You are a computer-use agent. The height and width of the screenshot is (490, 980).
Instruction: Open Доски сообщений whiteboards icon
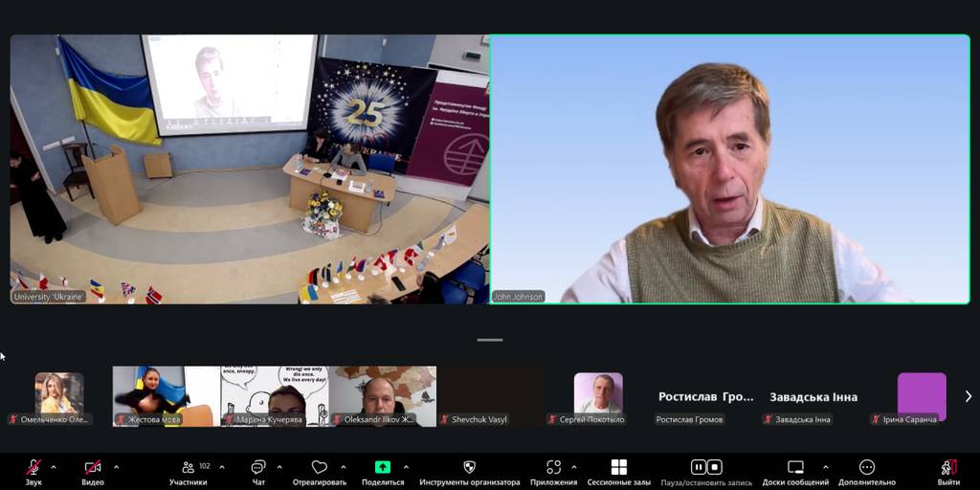pyautogui.click(x=795, y=467)
